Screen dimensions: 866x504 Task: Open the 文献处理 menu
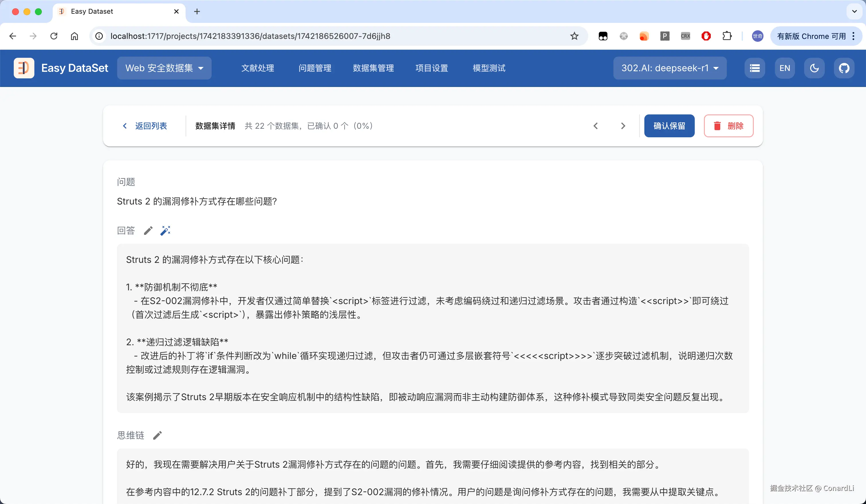tap(258, 68)
